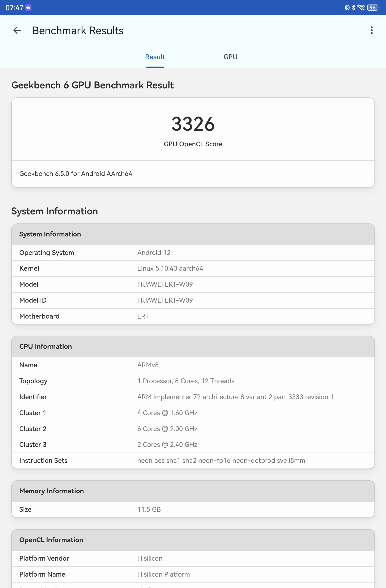
Task: Tap the back arrow icon
Action: [x=17, y=30]
